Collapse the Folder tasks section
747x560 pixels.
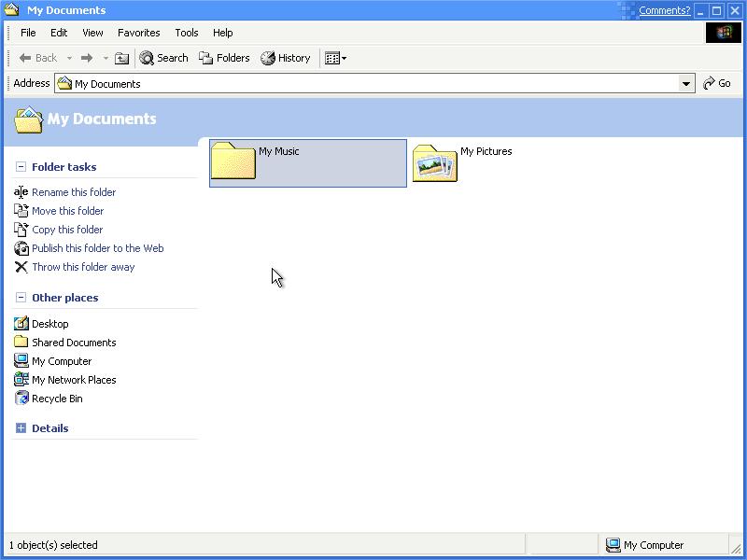click(21, 167)
